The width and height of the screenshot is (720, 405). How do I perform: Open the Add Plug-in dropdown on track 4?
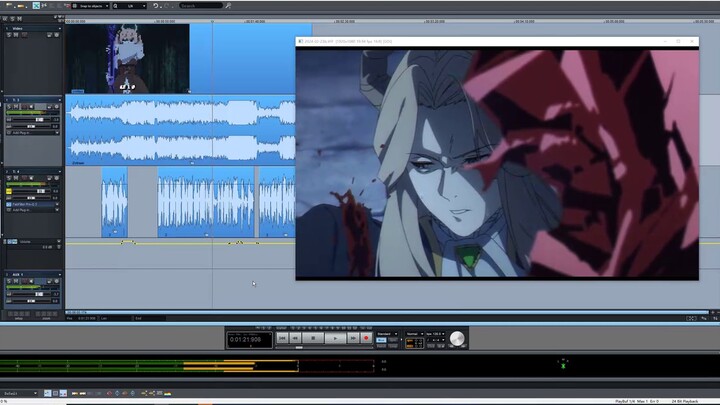(x=57, y=210)
